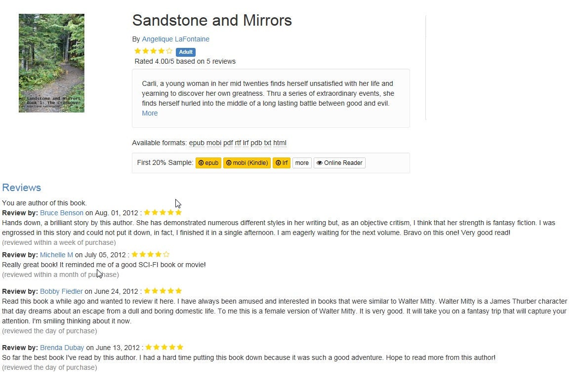This screenshot has width=577, height=392.
Task: Click the pdf format in Available formats
Action: click(228, 143)
